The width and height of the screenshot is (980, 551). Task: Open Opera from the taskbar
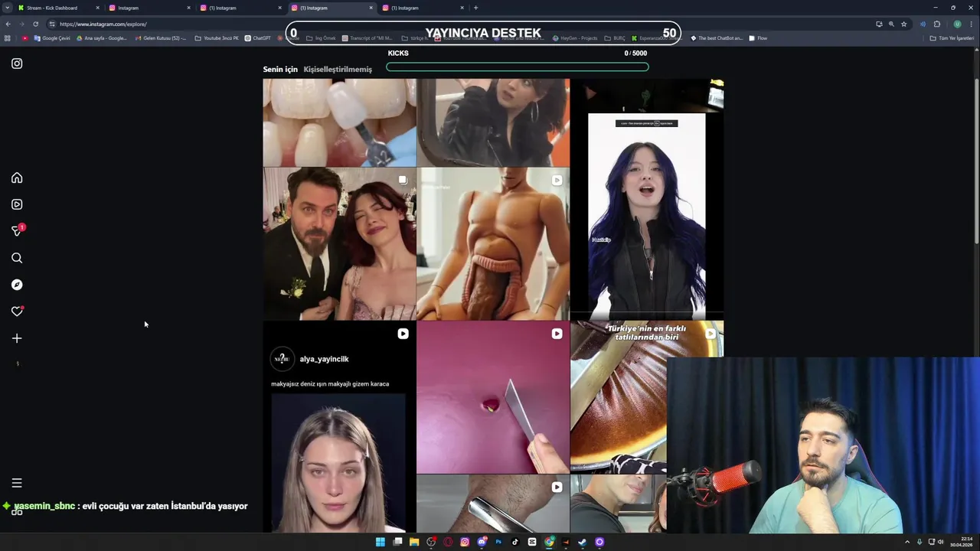click(448, 542)
